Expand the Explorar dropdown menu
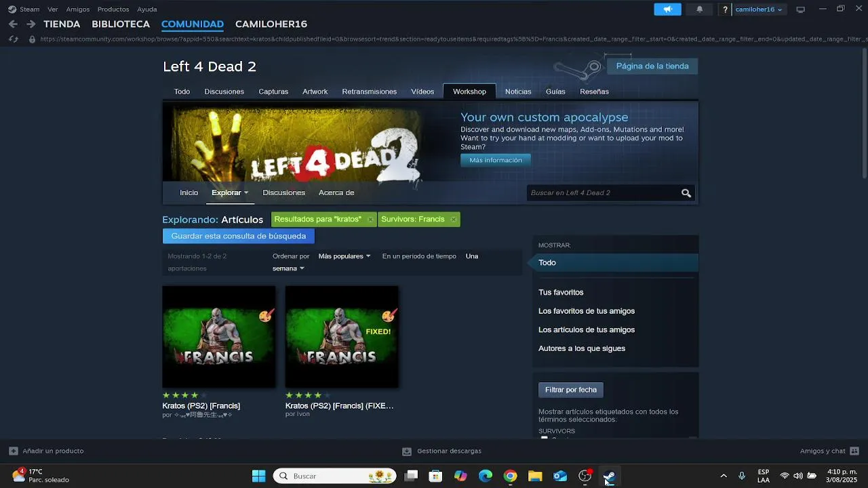This screenshot has width=868, height=488. (x=230, y=193)
